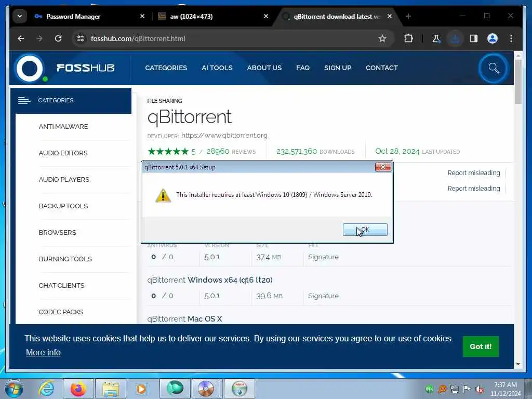Open the developer qbittorrent.org link
This screenshot has width=532, height=399.
click(224, 136)
